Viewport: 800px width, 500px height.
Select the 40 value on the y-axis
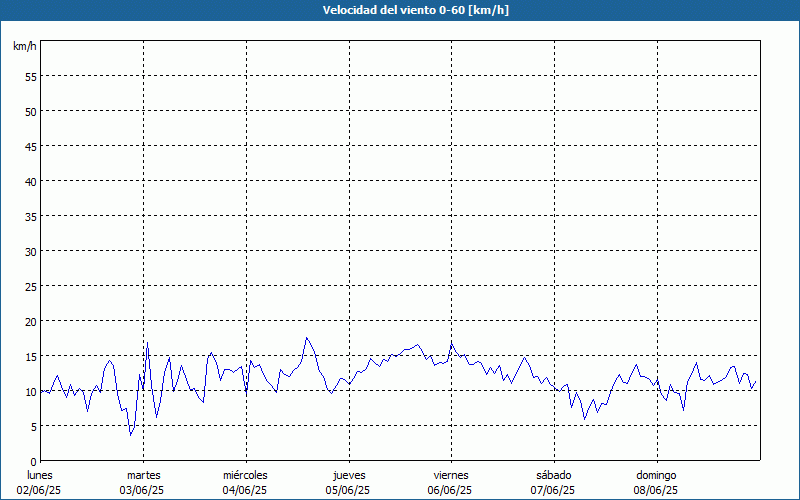click(x=31, y=182)
